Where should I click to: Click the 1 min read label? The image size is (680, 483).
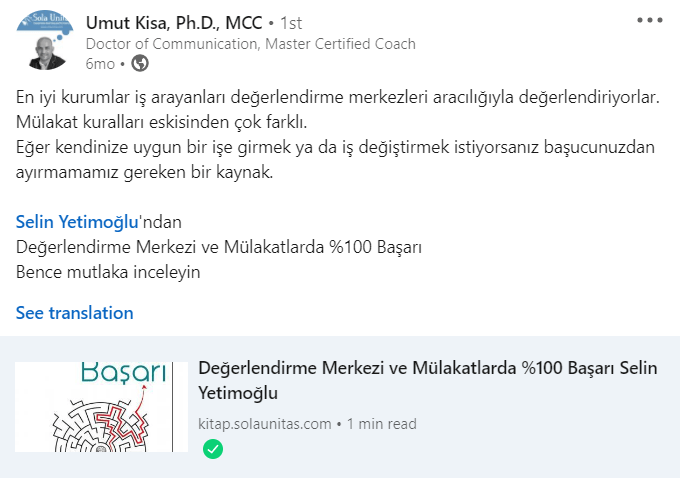click(x=382, y=424)
